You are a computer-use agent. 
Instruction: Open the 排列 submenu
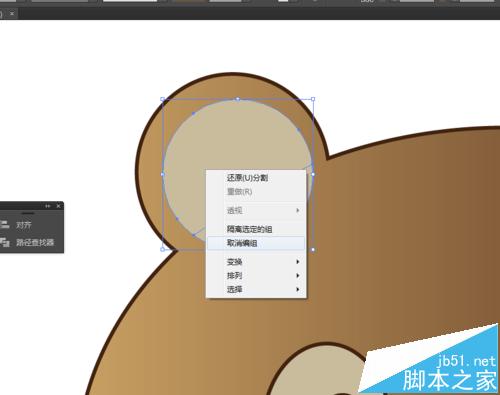(256, 275)
